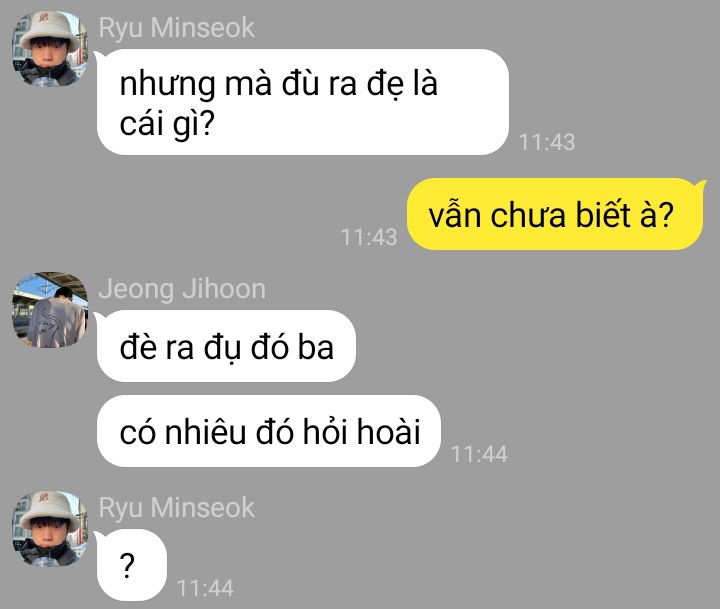
Task: Click the word "hoài" in Jihoon's message
Action: (388, 431)
